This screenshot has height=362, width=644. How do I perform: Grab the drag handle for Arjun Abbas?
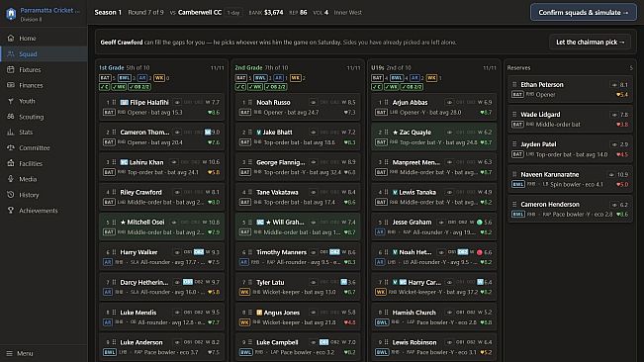tap(386, 102)
